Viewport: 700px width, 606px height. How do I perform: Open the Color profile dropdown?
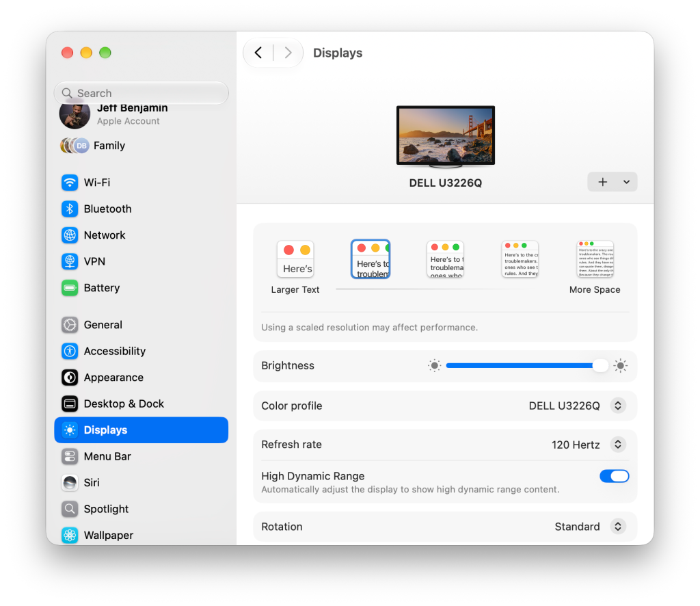618,406
